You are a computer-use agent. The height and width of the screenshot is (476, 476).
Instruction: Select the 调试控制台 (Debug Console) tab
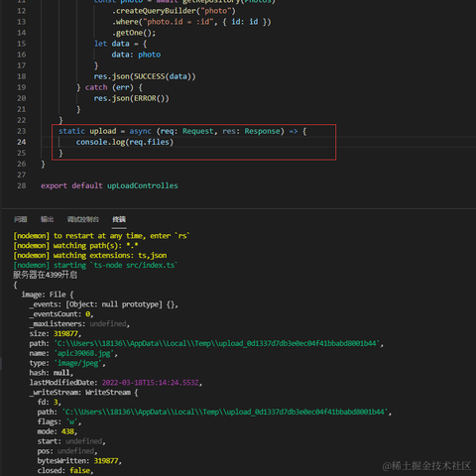pyautogui.click(x=83, y=219)
